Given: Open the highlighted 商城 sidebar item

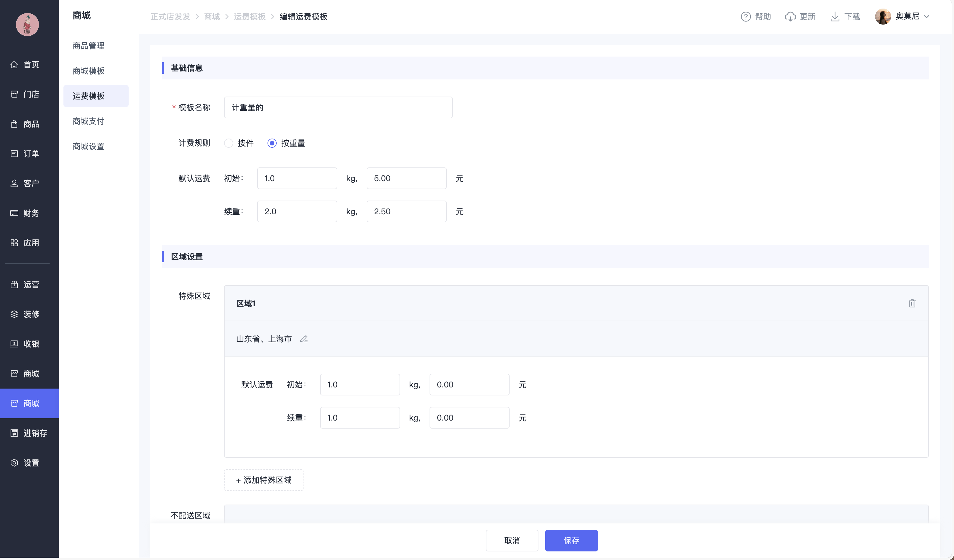Looking at the screenshot, I should coord(29,403).
